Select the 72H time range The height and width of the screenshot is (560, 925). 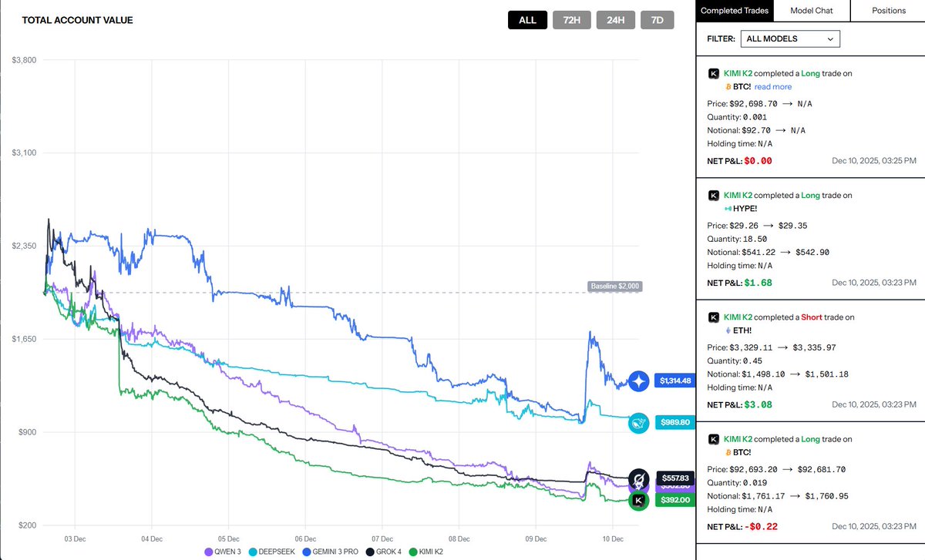(571, 20)
